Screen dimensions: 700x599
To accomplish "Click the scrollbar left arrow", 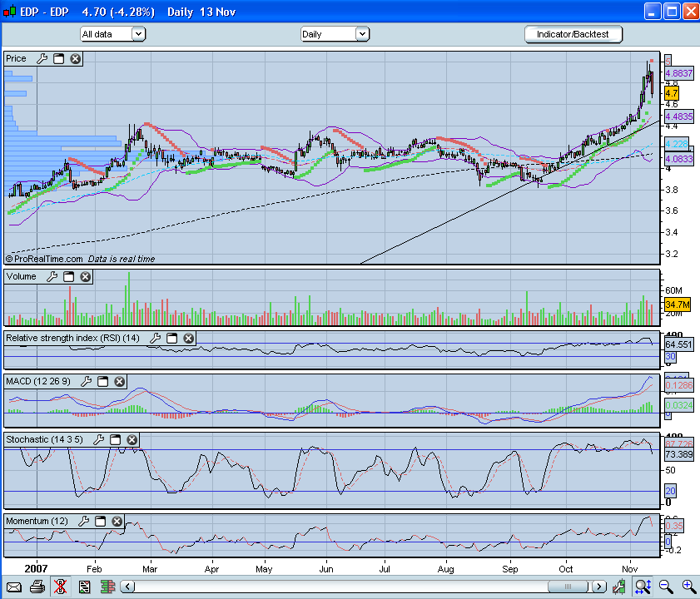I will click(x=127, y=587).
